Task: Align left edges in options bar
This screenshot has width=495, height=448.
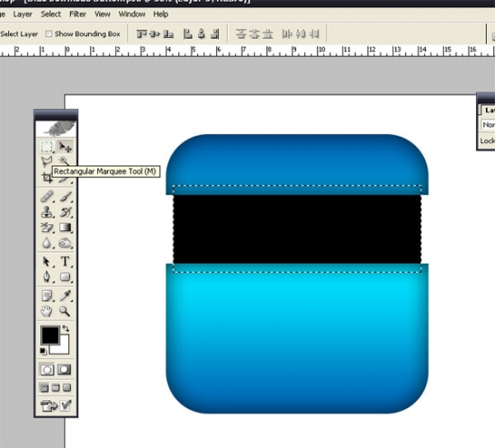Action: pyautogui.click(x=188, y=34)
